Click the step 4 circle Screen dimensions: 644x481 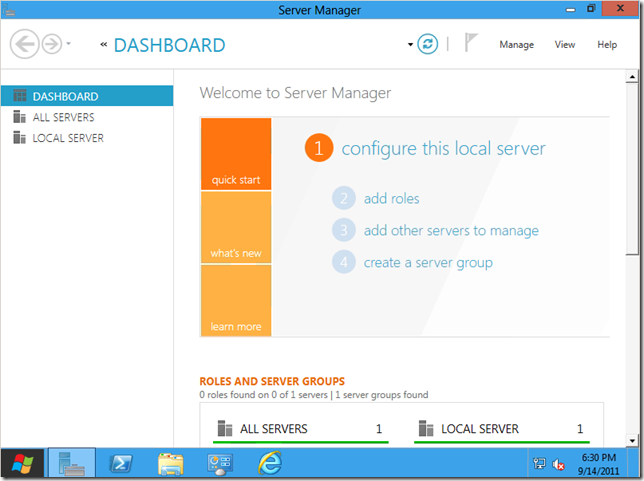coord(344,262)
